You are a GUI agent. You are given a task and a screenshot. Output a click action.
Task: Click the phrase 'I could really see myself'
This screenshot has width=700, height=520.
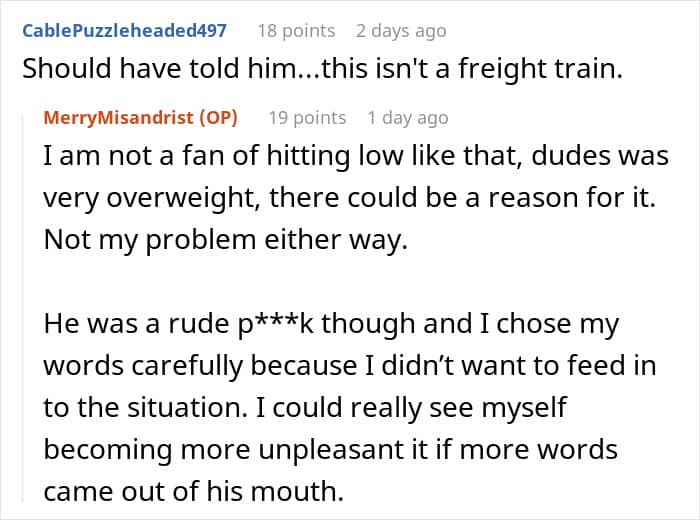point(411,408)
